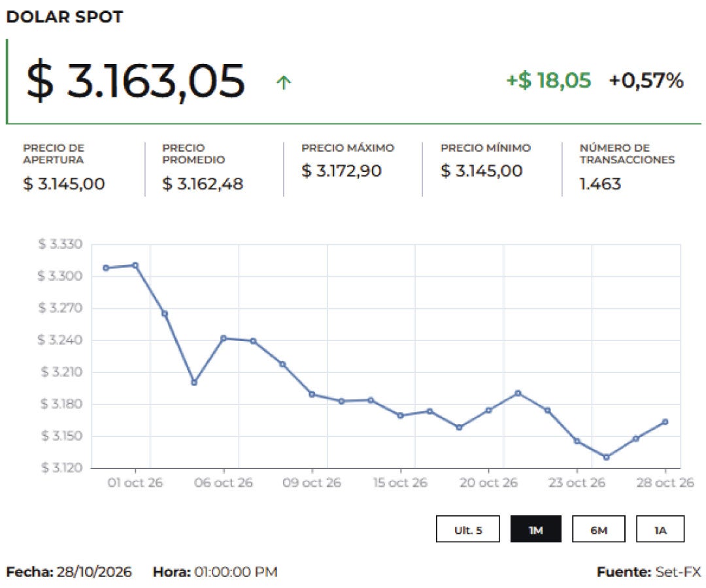Click the DOLAR SPOT title
This screenshot has width=706, height=588.
click(64, 17)
